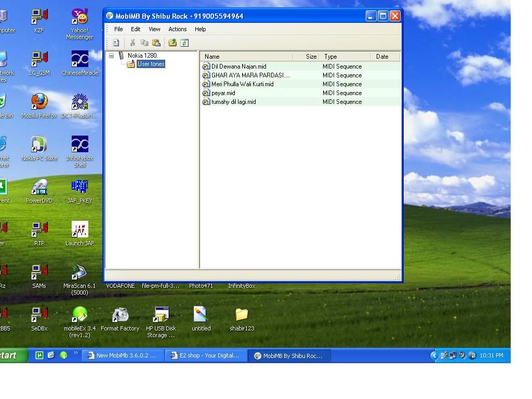The height and width of the screenshot is (399, 532).
Task: Select the shabir123 folder on desktop
Action: coord(242,319)
